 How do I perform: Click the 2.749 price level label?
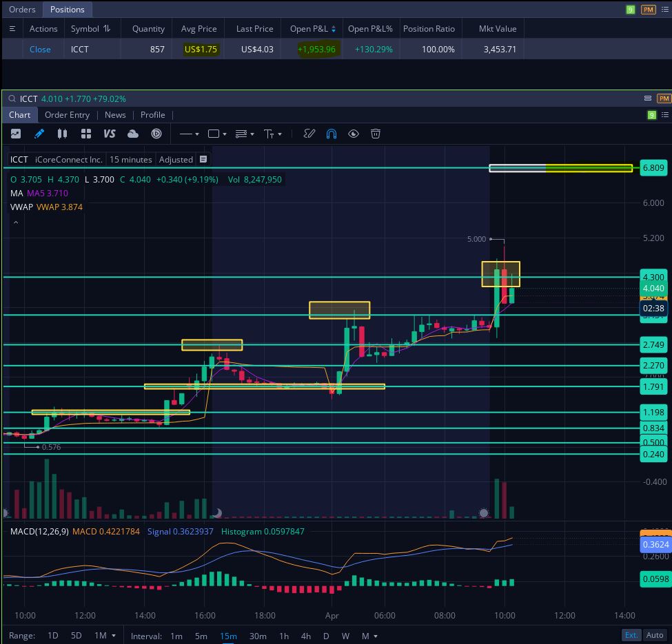coord(653,344)
